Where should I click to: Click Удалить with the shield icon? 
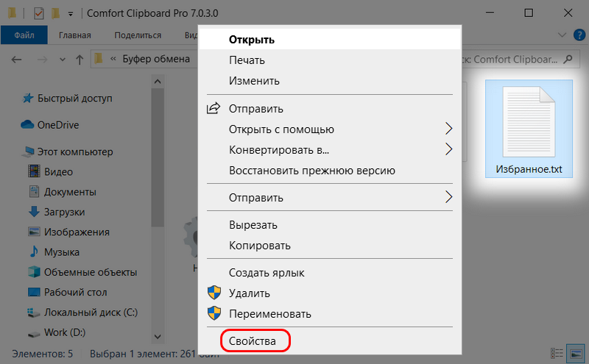click(249, 293)
